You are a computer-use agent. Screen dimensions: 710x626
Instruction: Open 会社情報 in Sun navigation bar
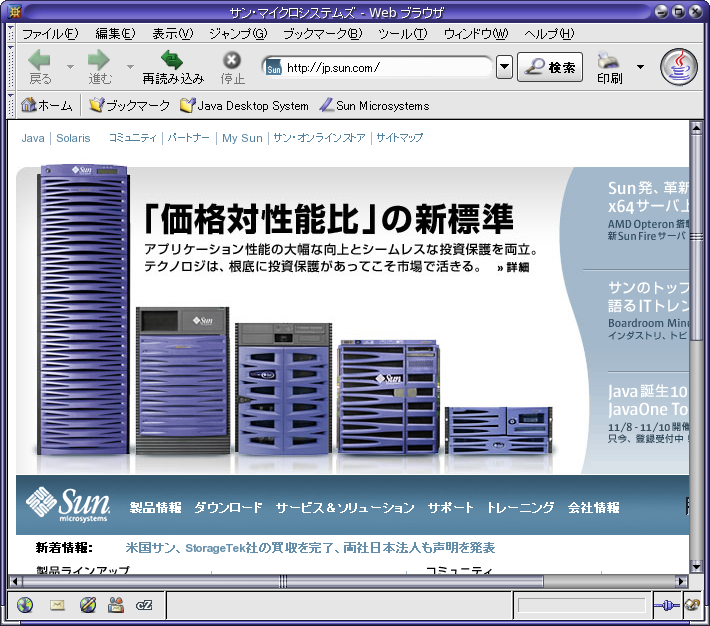pyautogui.click(x=594, y=507)
